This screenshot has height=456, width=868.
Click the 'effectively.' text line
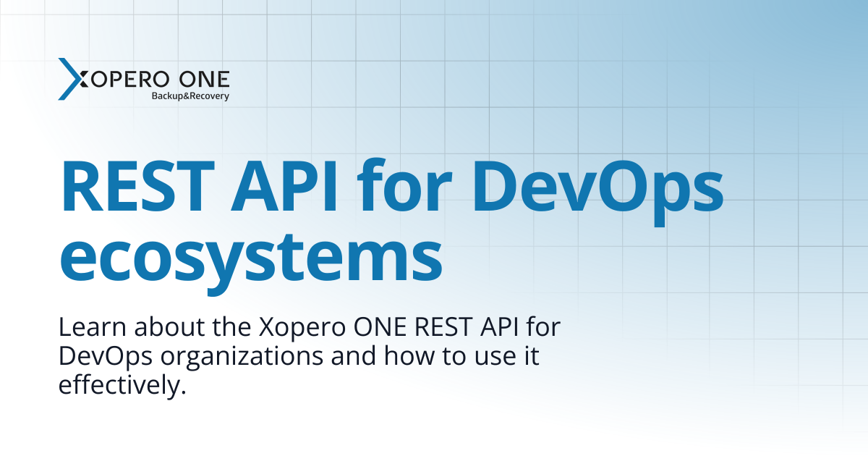123,384
